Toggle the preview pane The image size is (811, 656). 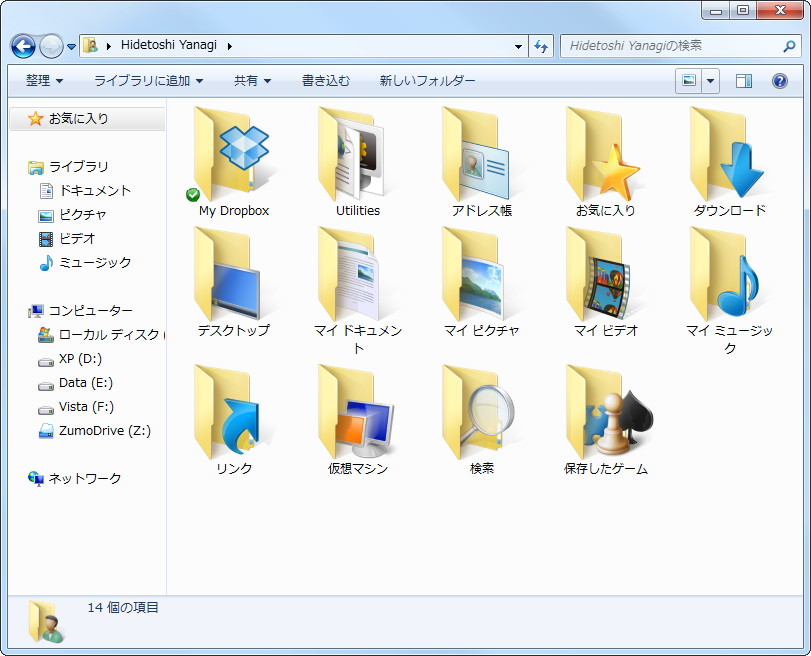[x=743, y=78]
